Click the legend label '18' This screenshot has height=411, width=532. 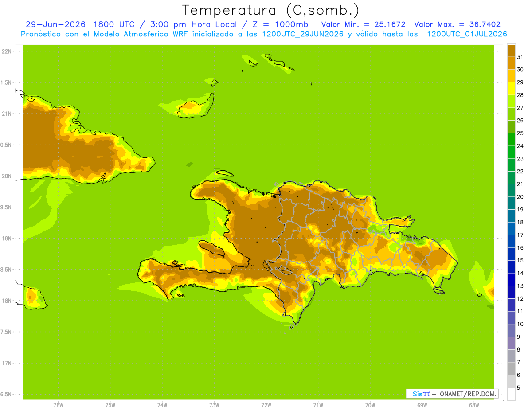point(520,222)
